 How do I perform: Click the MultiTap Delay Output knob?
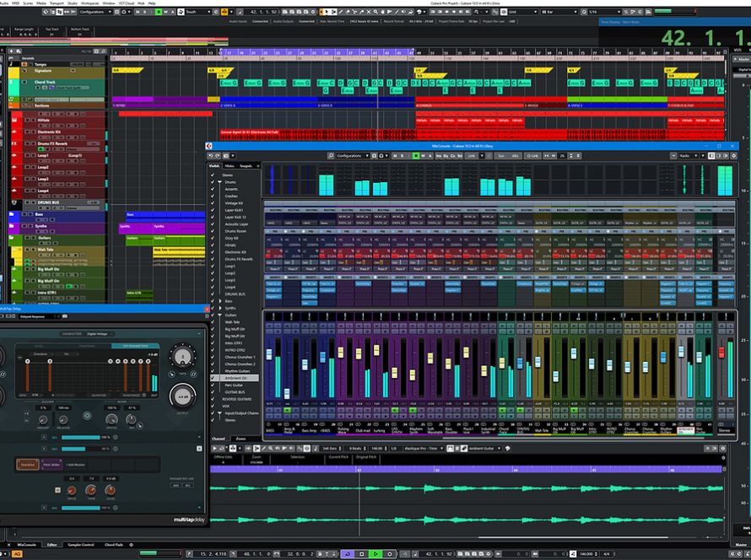pyautogui.click(x=182, y=396)
